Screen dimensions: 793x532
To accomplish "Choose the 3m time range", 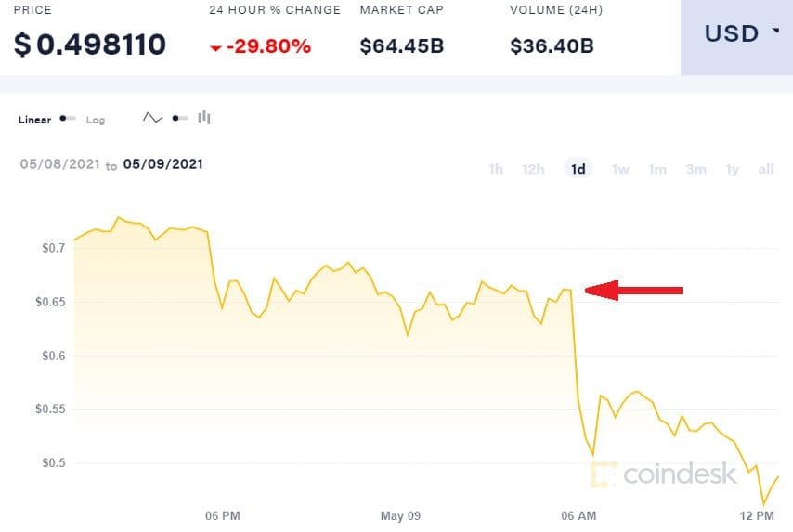I will point(695,169).
